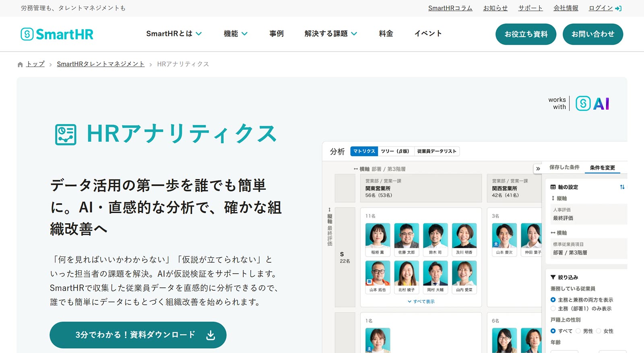Open the 料金 menu item
This screenshot has height=353, width=644.
click(x=386, y=34)
